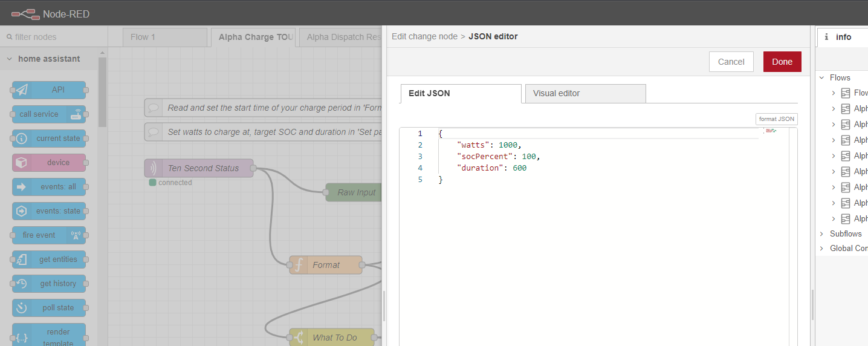Select the API node in palette
Viewport: 868px width, 346px height.
[49, 90]
